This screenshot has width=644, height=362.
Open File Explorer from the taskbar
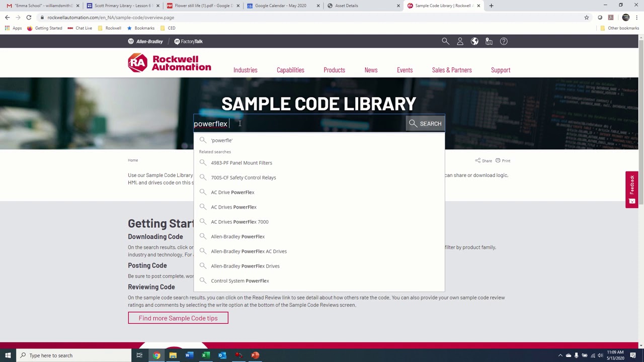click(x=173, y=355)
